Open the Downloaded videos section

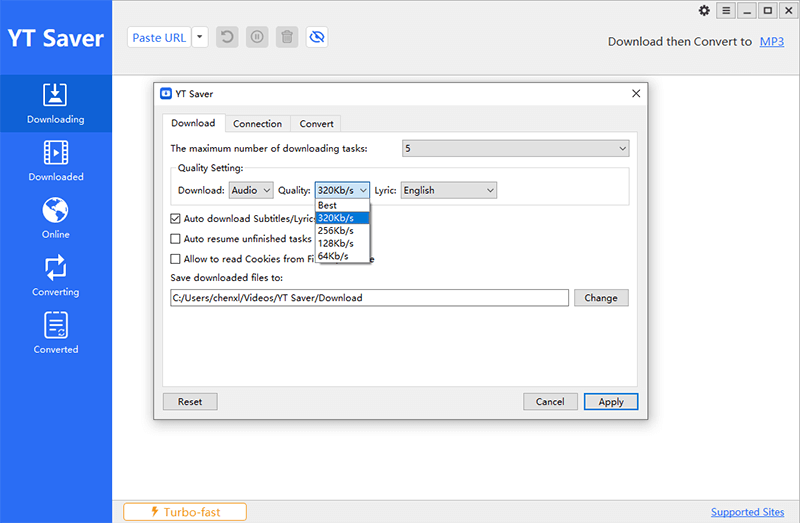point(56,161)
